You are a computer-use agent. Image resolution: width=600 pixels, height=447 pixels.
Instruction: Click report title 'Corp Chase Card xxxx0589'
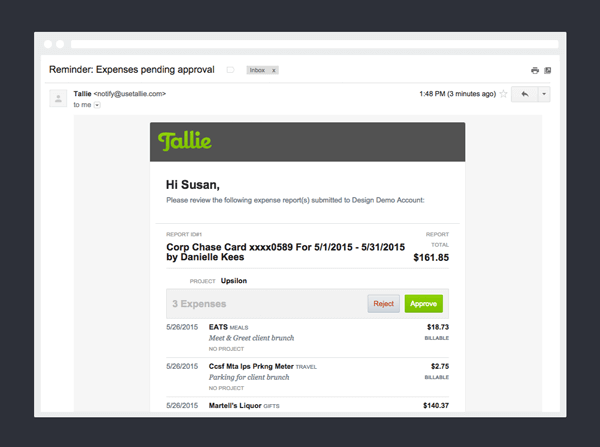pos(285,252)
